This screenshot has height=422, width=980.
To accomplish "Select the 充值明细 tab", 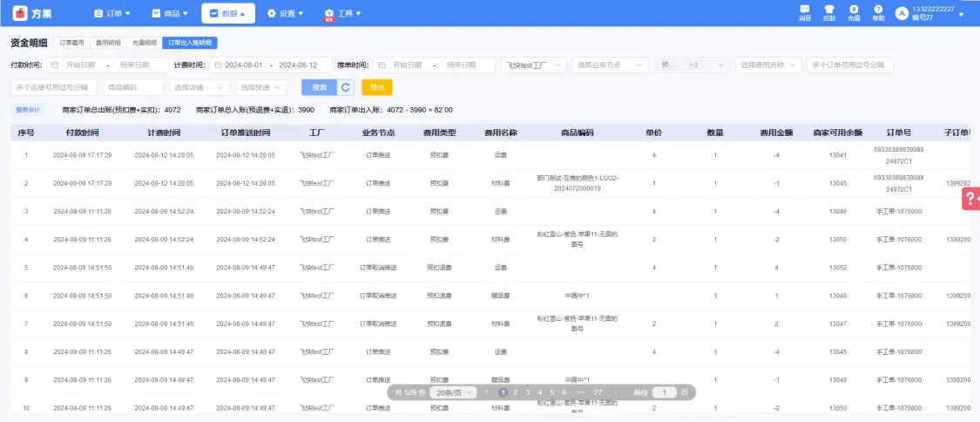I will (x=144, y=42).
